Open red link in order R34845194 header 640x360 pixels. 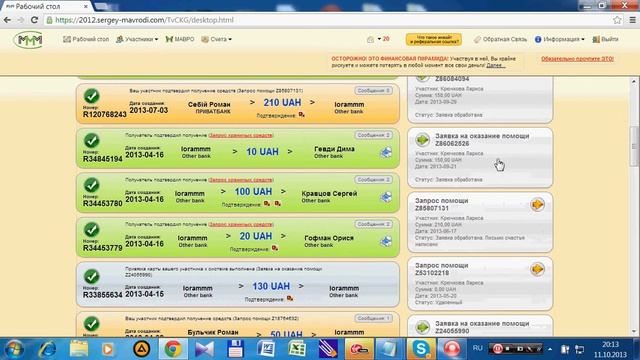tap(240, 135)
